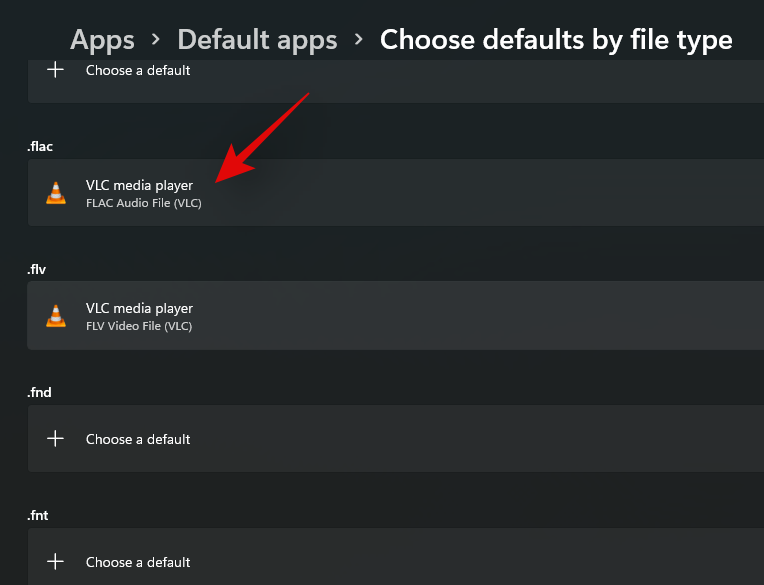764x585 pixels.
Task: Go back to Apps breadcrumb
Action: [x=102, y=40]
